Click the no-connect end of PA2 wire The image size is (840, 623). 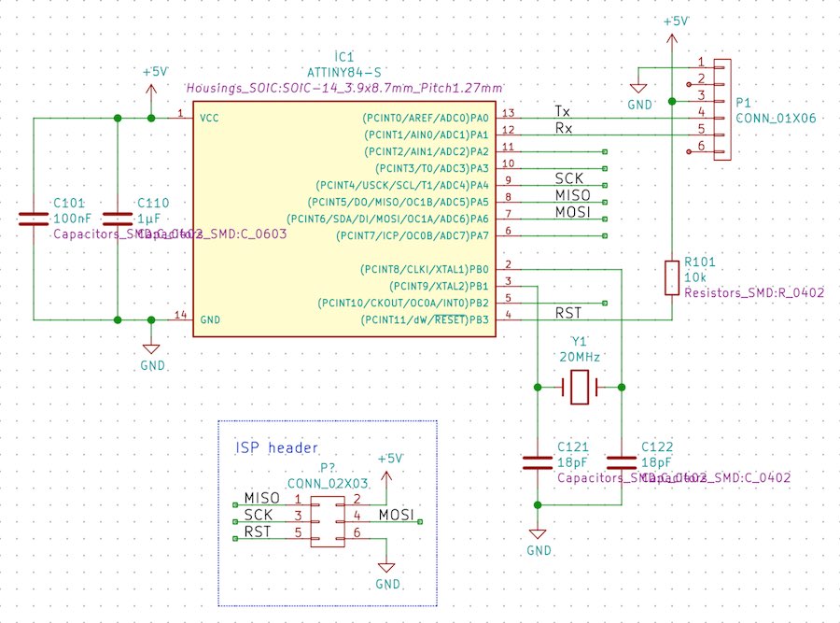click(605, 151)
